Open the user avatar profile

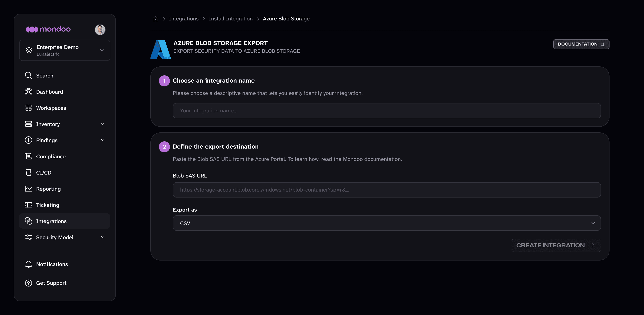[100, 29]
